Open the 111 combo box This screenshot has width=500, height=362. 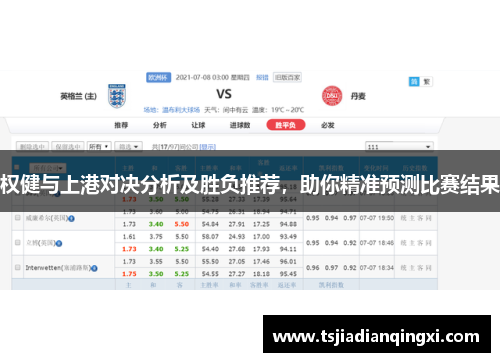click(399, 147)
